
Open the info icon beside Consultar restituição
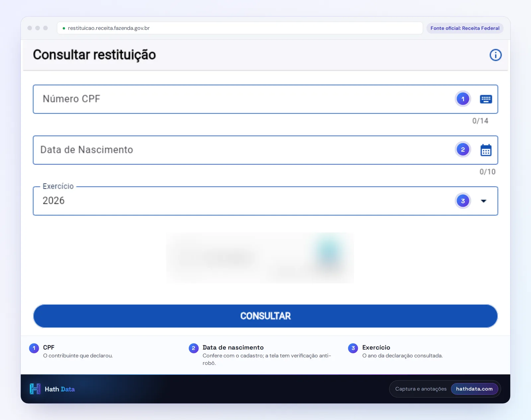[495, 55]
